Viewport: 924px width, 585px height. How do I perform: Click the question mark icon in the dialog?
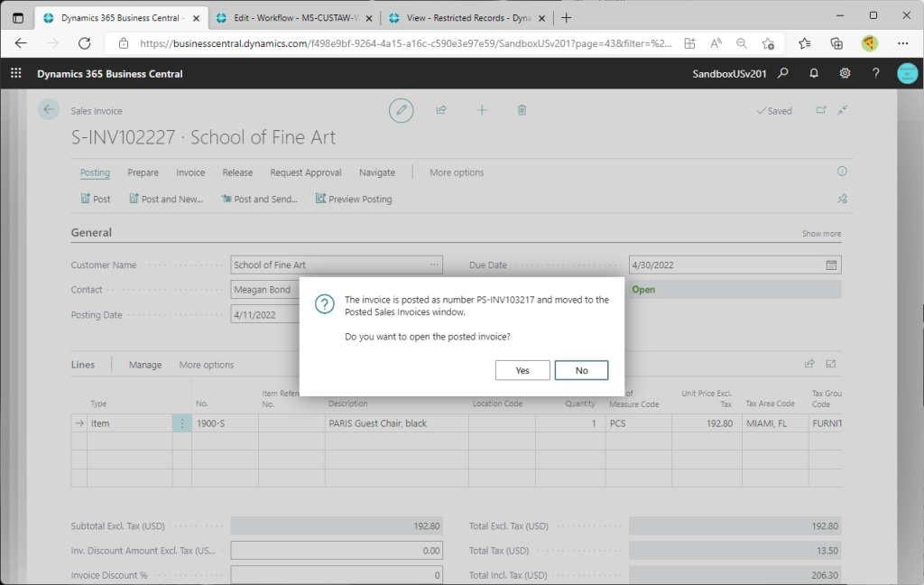(x=324, y=303)
